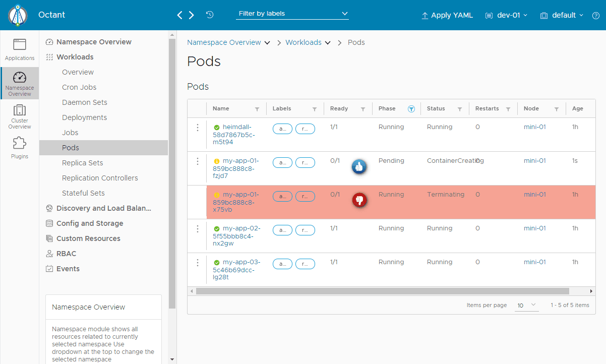This screenshot has height=364, width=606.
Task: Filter the Status column
Action: [x=460, y=109]
